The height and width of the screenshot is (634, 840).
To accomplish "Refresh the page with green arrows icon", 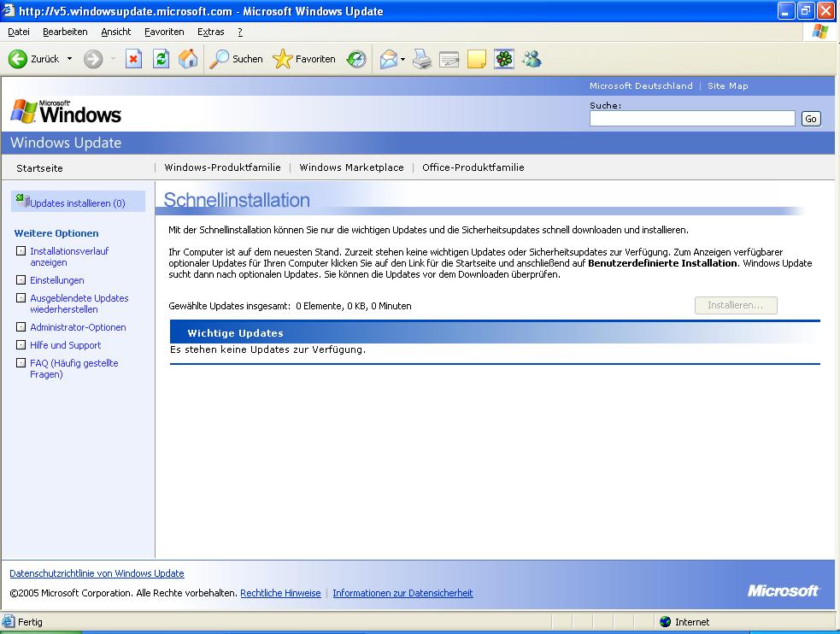I will 161,59.
